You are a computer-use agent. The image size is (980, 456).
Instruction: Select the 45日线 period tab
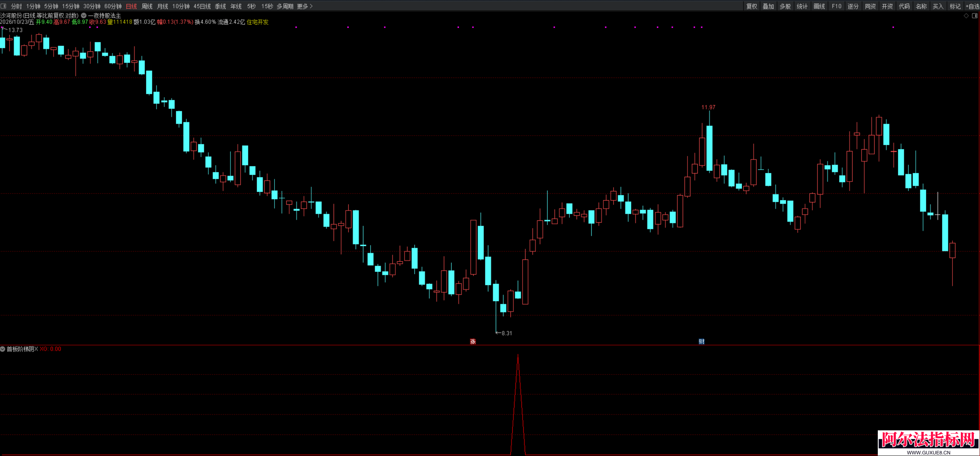coord(202,6)
